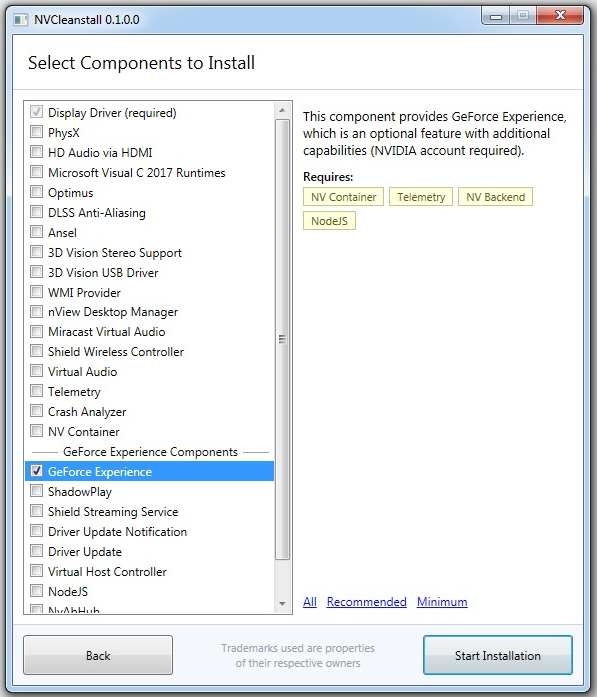Enable the NodeJS component checkbox
This screenshot has height=697, width=597.
click(36, 591)
